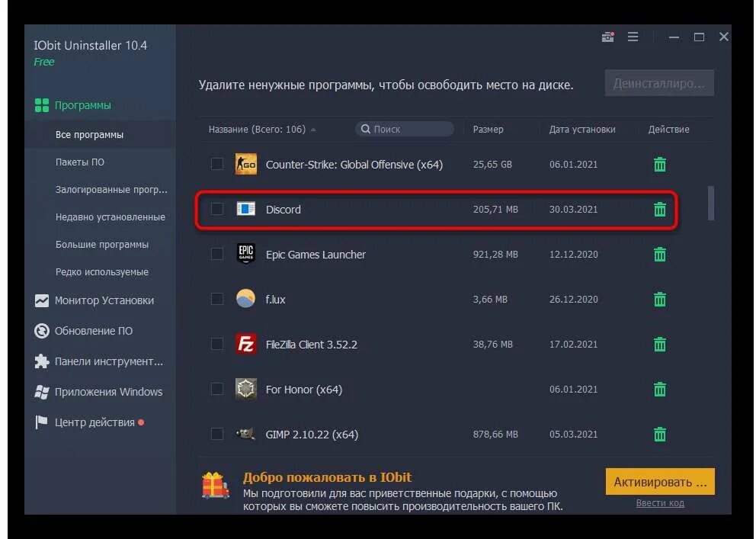Click the program list scrollbar thumb
The width and height of the screenshot is (756, 539).
(711, 203)
